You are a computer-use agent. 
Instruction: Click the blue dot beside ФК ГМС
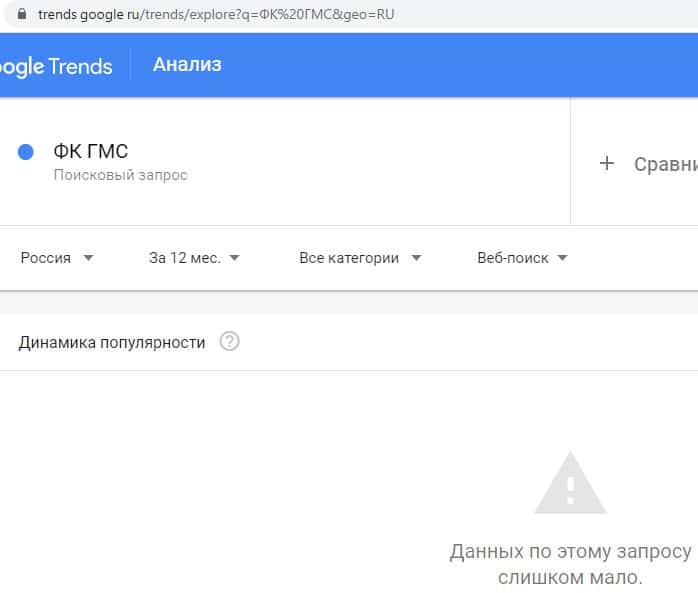(x=26, y=152)
